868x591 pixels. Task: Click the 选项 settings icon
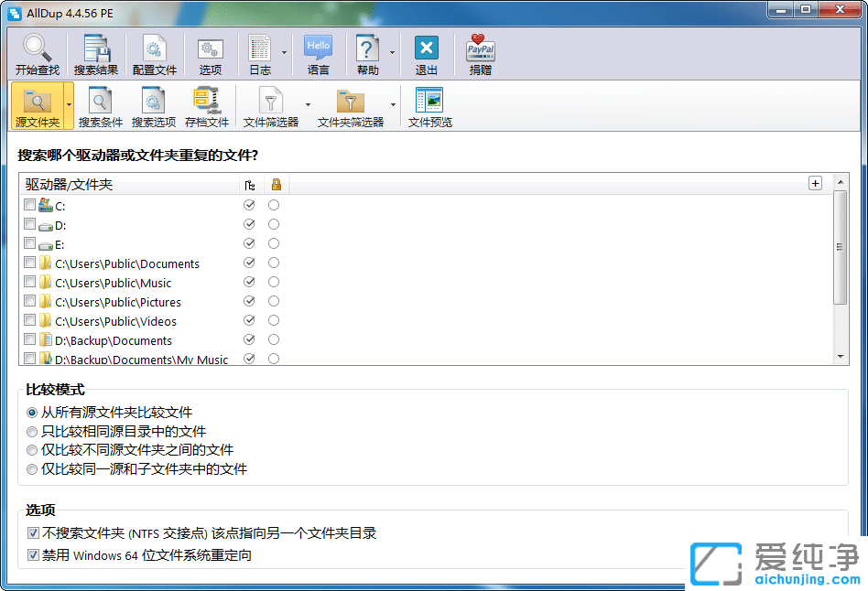pos(210,49)
